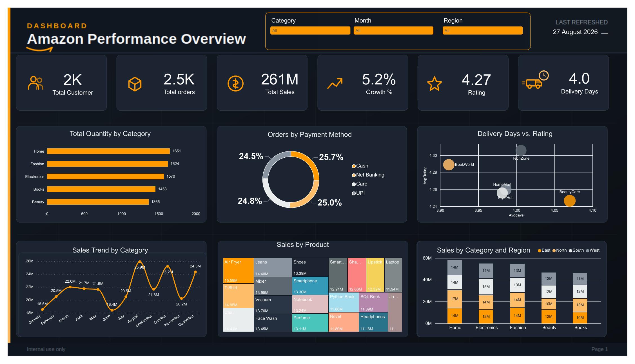The height and width of the screenshot is (364, 635).
Task: Select the Air Fryer treemap tile
Action: (x=238, y=271)
